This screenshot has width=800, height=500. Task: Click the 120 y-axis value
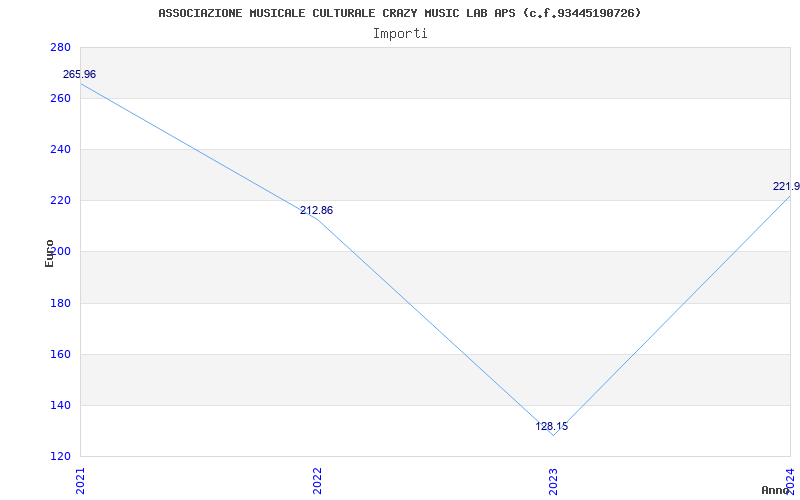click(60, 456)
